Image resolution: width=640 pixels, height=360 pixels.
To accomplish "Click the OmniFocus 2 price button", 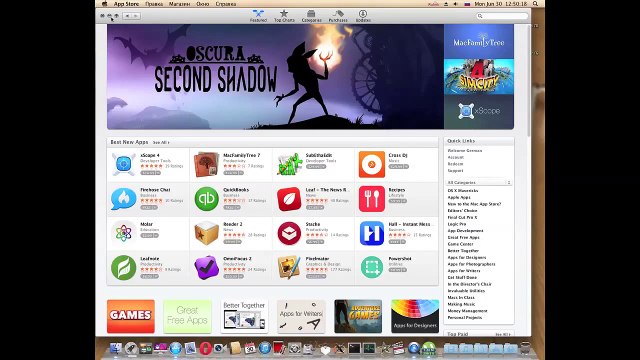I will point(233,276).
